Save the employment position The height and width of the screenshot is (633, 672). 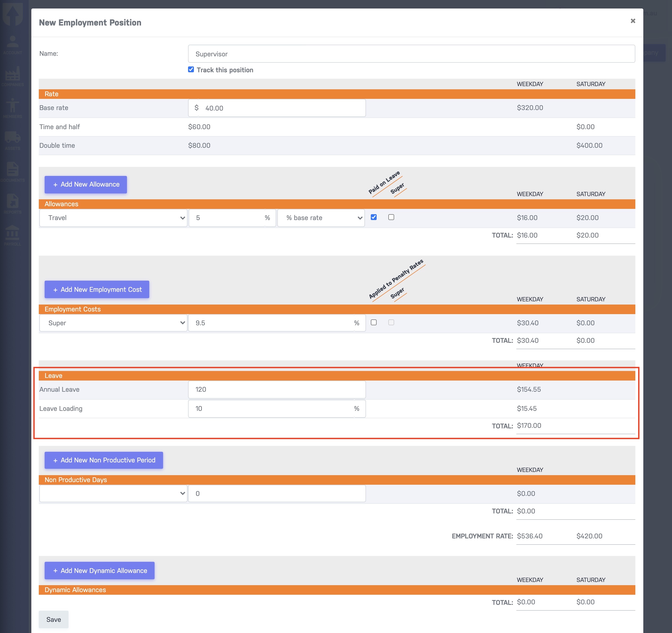53,619
